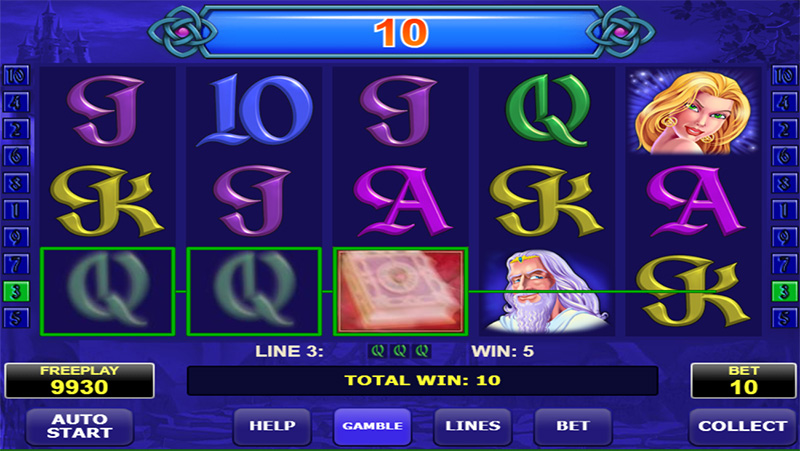Click the purple J symbol on reel two
This screenshot has height=451, width=800.
253,201
